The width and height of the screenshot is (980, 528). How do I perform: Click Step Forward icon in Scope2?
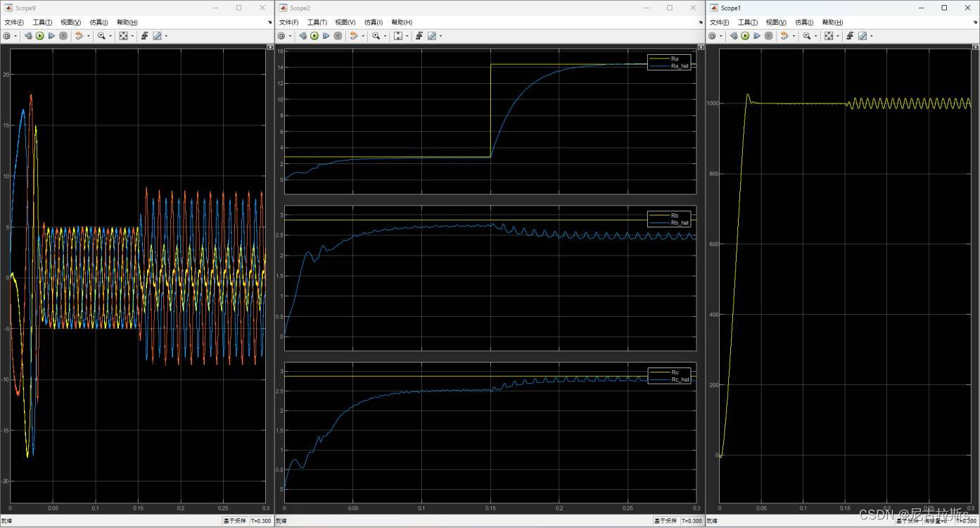click(326, 36)
